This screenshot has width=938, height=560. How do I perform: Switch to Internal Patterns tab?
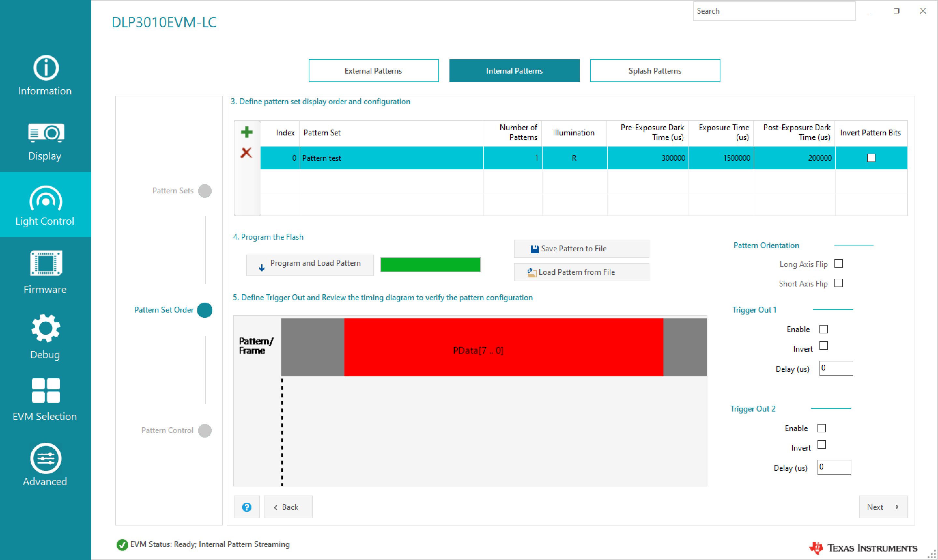pyautogui.click(x=514, y=71)
